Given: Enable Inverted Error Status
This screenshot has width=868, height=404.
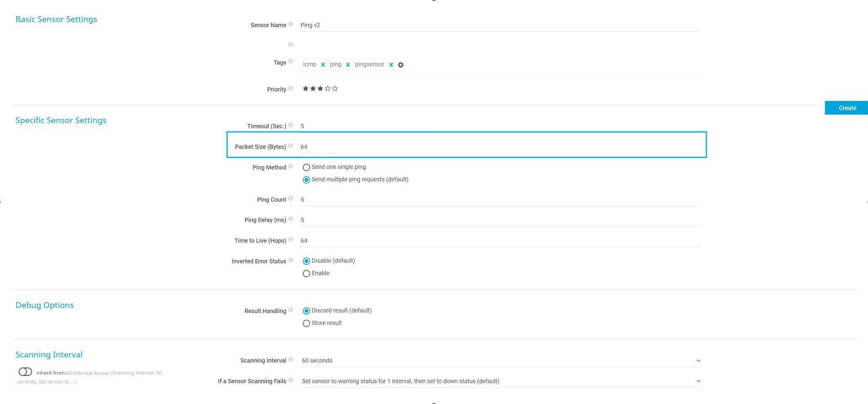Looking at the screenshot, I should coord(306,274).
